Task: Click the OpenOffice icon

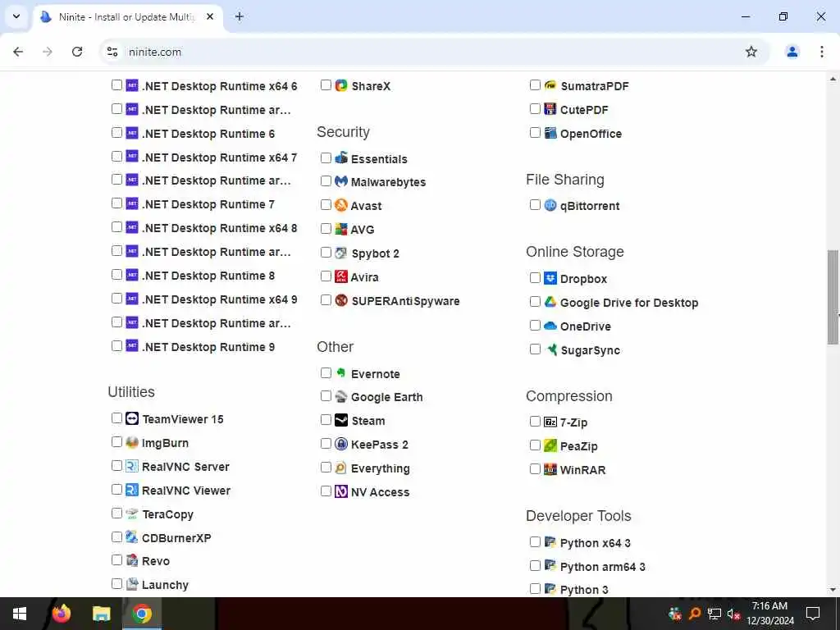Action: pos(550,133)
